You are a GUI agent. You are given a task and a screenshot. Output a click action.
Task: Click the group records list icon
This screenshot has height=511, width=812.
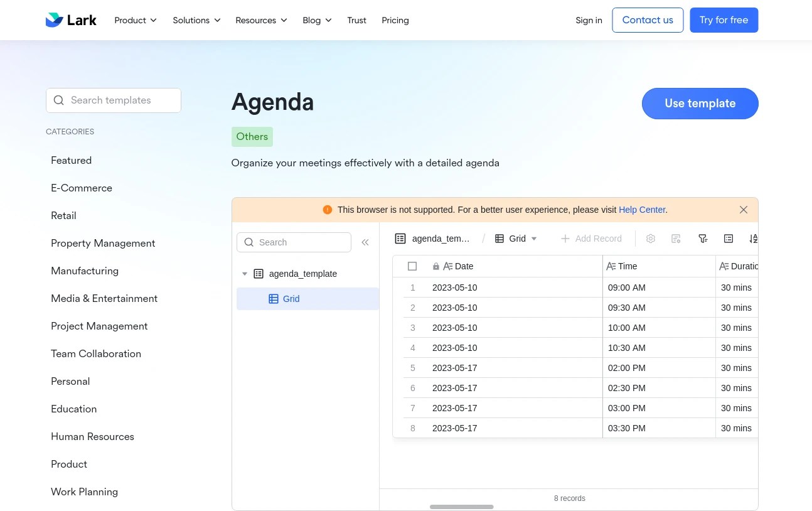coord(729,239)
